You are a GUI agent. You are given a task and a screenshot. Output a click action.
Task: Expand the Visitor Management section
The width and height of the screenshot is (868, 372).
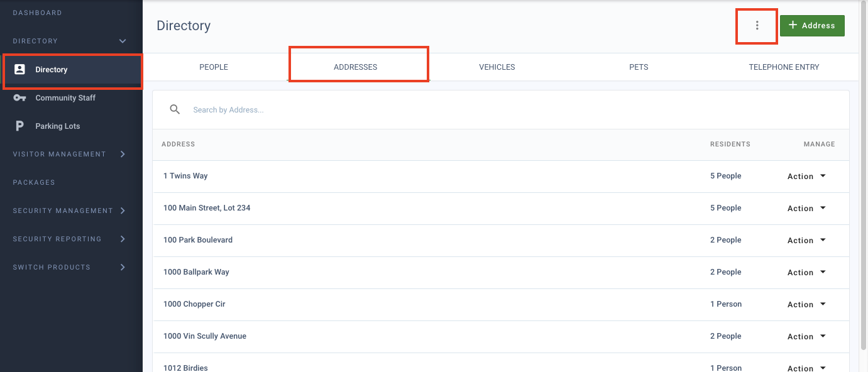[x=123, y=154]
